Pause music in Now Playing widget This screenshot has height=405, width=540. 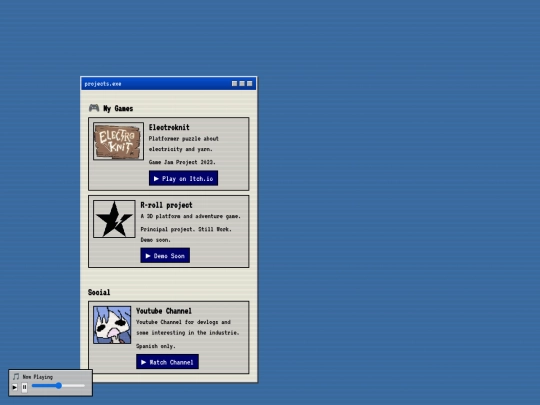tap(24, 387)
